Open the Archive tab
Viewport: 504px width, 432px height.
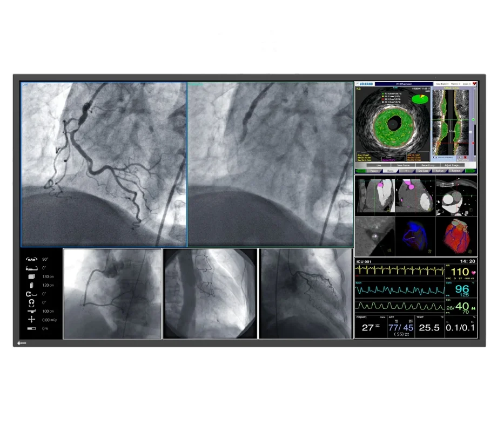point(439,171)
